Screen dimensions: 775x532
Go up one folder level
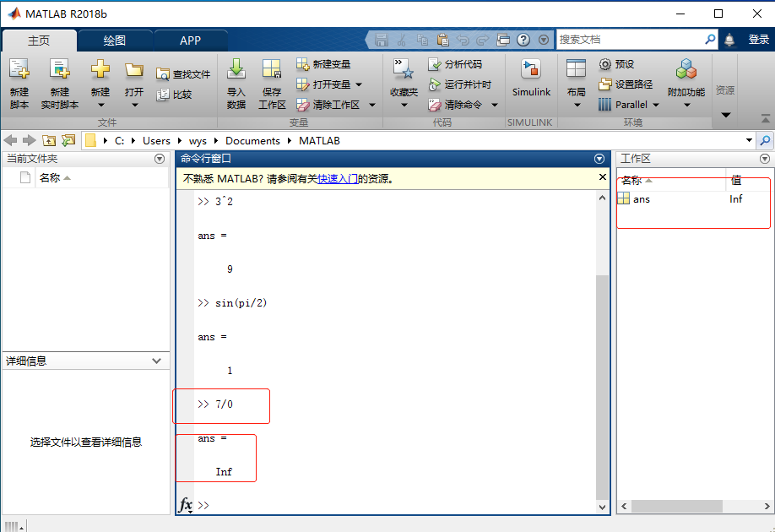tap(48, 140)
